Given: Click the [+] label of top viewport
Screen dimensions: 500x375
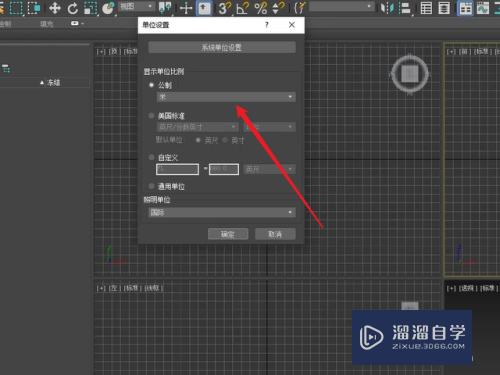Looking at the screenshot, I should 101,52.
